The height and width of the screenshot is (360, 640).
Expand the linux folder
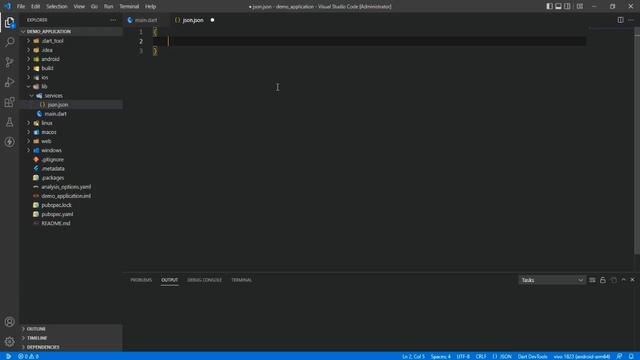click(47, 123)
